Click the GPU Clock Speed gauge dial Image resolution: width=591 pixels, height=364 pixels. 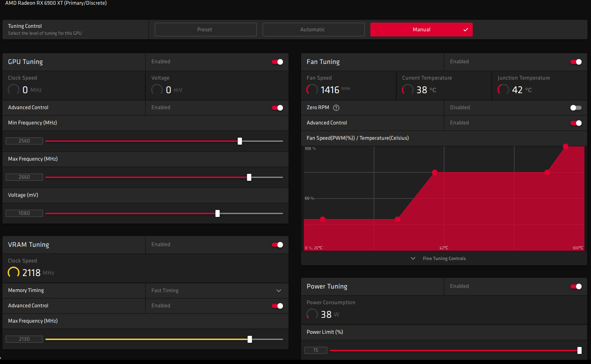14,90
